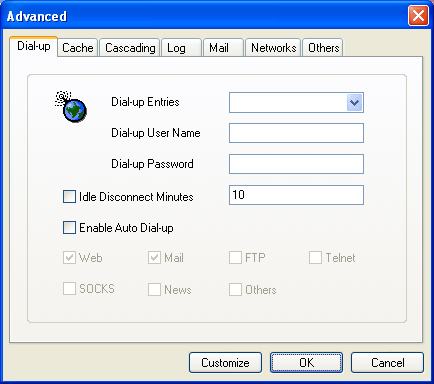The image size is (434, 384).
Task: Click the Dial-up Entries label
Action: (x=145, y=102)
